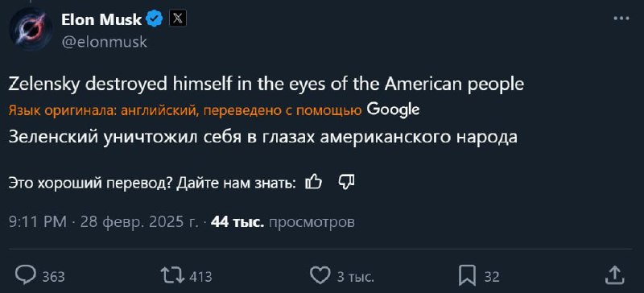Viewport: 644px width, 293px height.
Task: Click the Язык оригинала translation notice
Action: click(185, 110)
